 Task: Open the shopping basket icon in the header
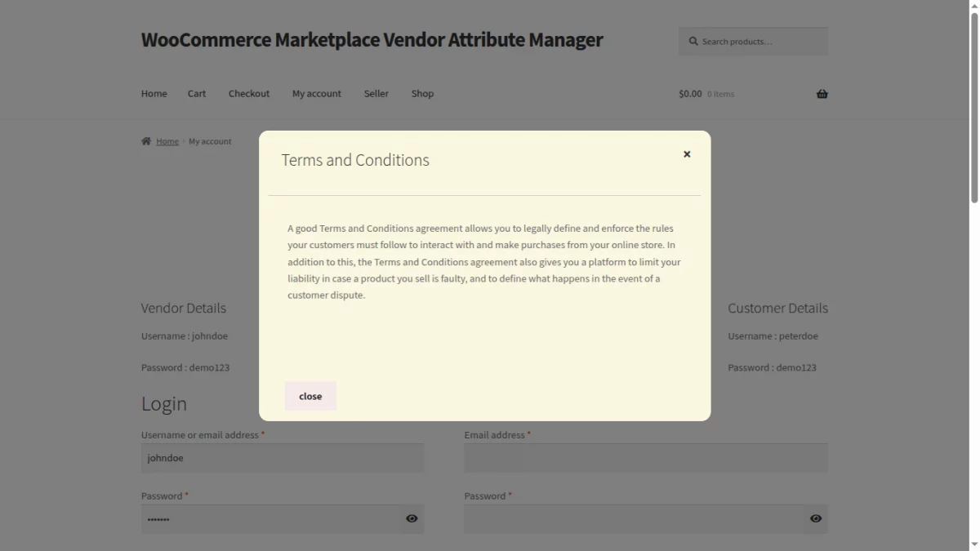pos(822,93)
